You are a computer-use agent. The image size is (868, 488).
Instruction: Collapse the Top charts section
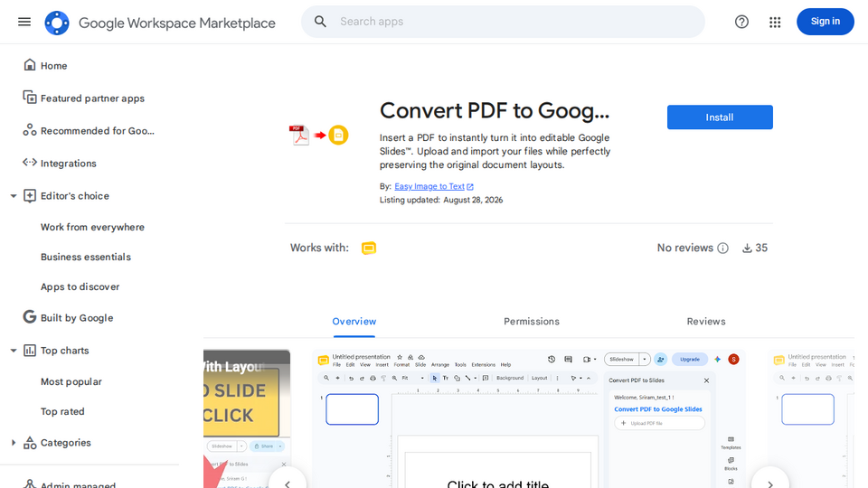[x=14, y=351]
